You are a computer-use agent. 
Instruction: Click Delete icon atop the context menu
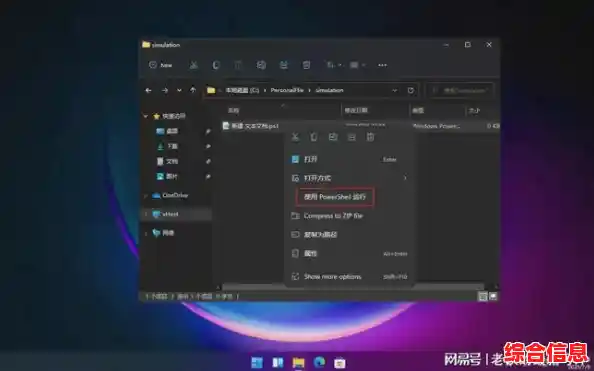370,137
